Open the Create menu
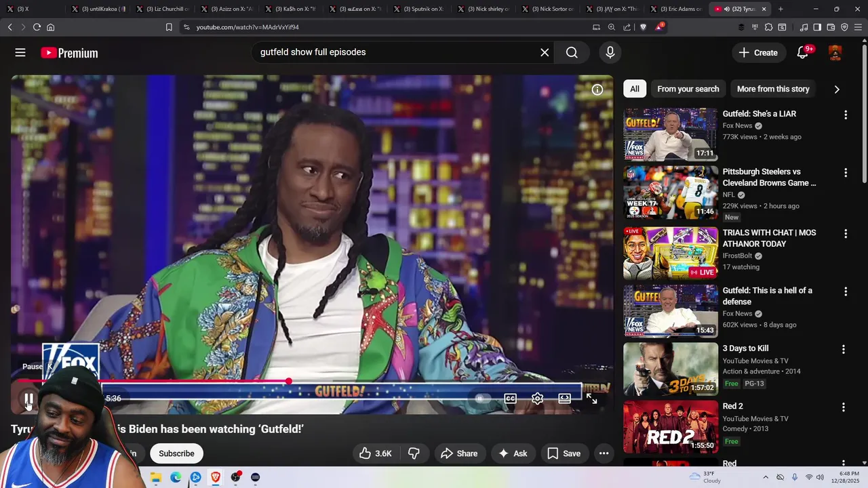 (758, 53)
